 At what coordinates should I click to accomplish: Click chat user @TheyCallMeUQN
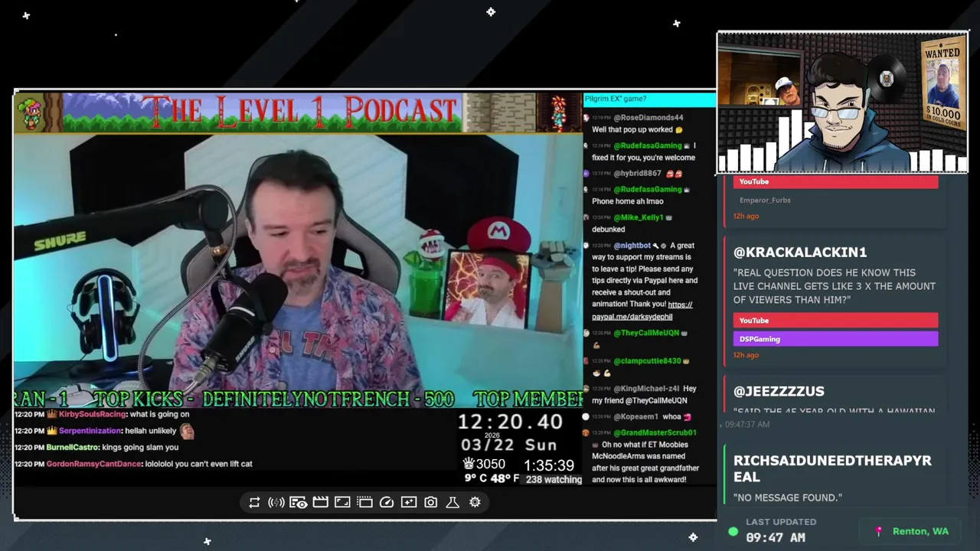(x=646, y=333)
